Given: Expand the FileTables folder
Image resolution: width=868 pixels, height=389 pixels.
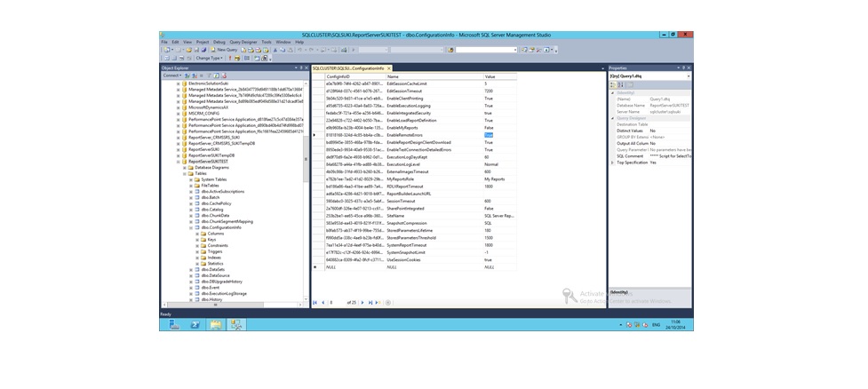Looking at the screenshot, I should pos(191,186).
